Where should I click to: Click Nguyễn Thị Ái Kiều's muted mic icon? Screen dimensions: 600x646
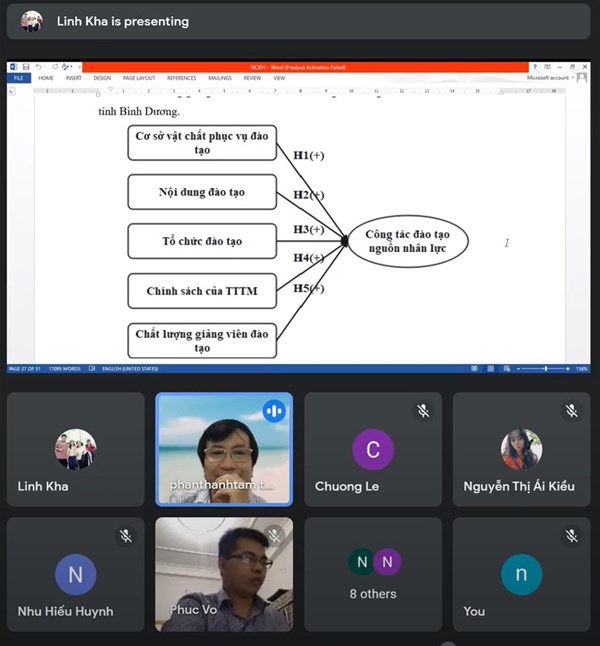[x=571, y=411]
